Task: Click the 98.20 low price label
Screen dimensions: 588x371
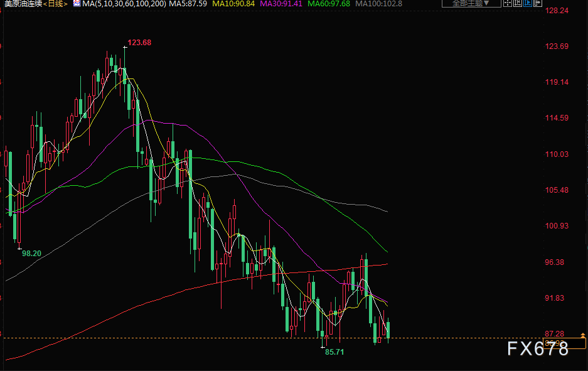Action: tap(31, 253)
